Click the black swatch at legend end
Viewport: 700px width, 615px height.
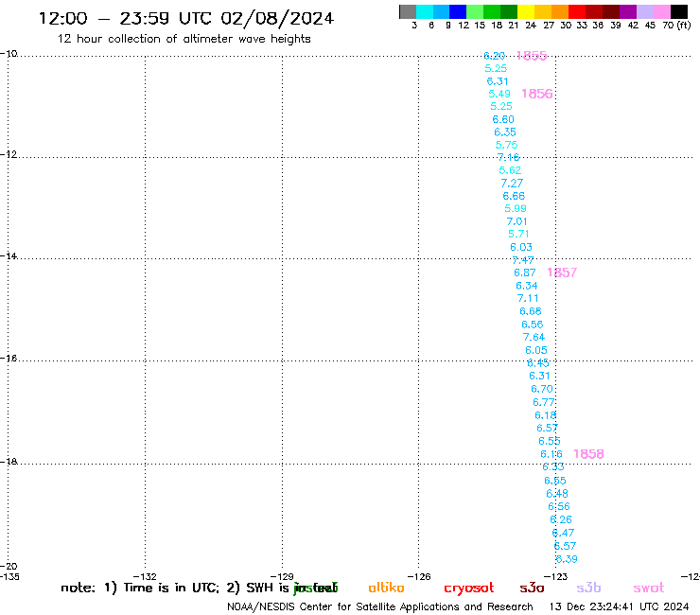click(679, 11)
